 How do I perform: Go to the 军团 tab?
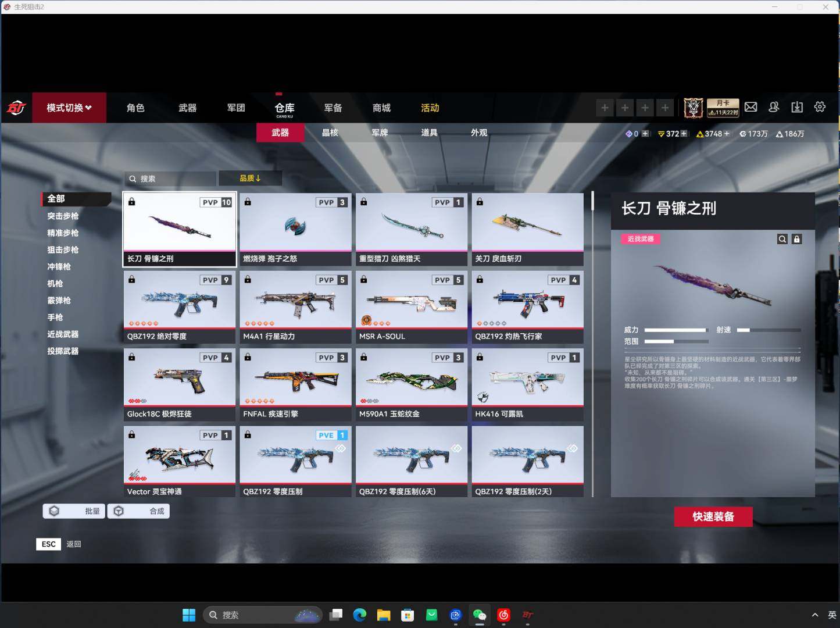(236, 108)
